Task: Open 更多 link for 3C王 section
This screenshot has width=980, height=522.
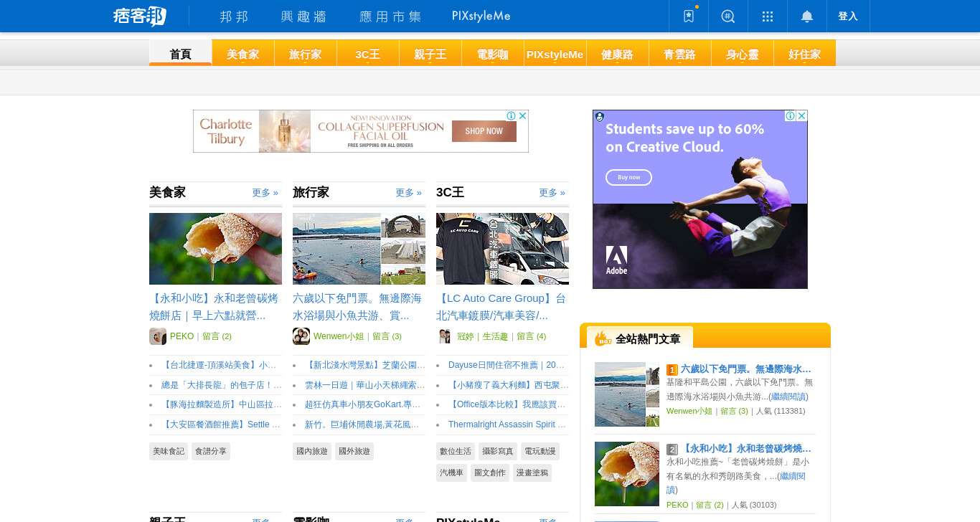Action: 552,193
